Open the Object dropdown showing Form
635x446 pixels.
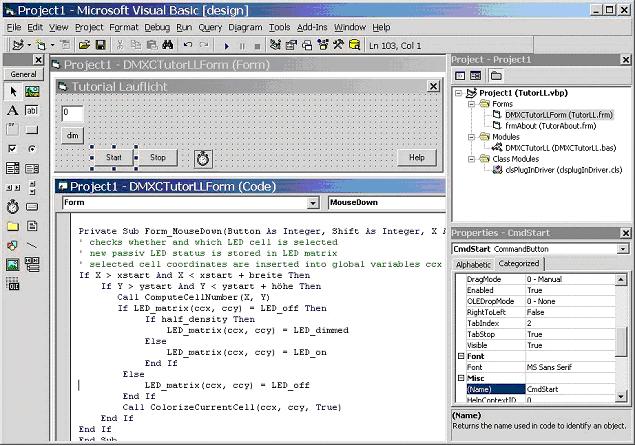(x=190, y=202)
